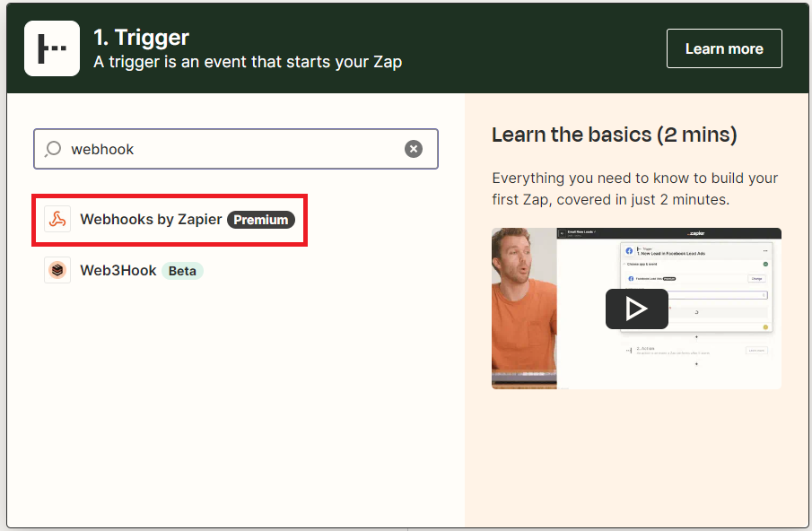Choose the Web3Hook result text
Screen dimensions: 812x531
pos(118,271)
